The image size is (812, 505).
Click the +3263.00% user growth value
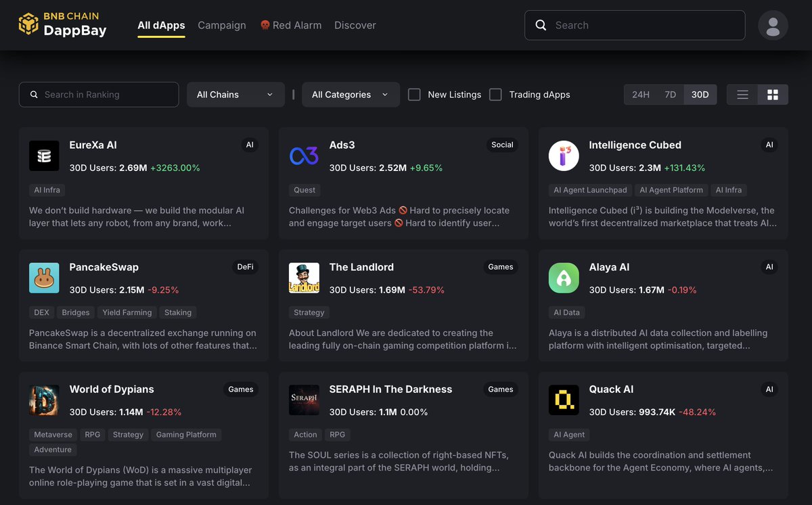(175, 168)
